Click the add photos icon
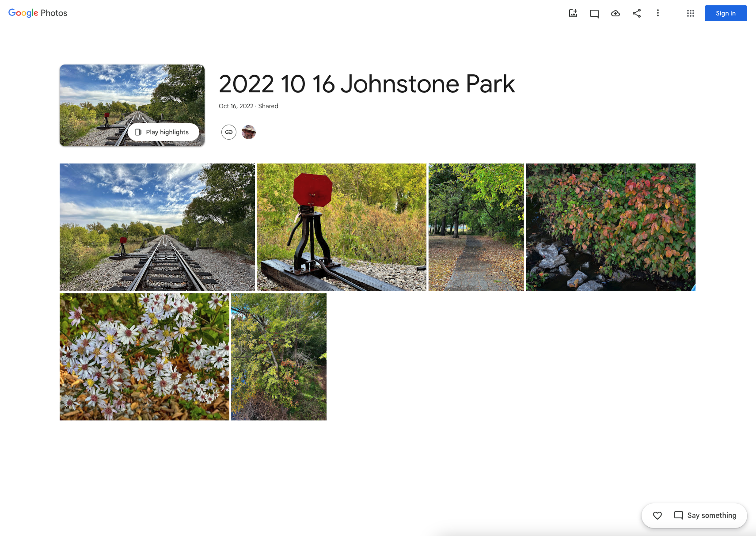 pyautogui.click(x=573, y=13)
